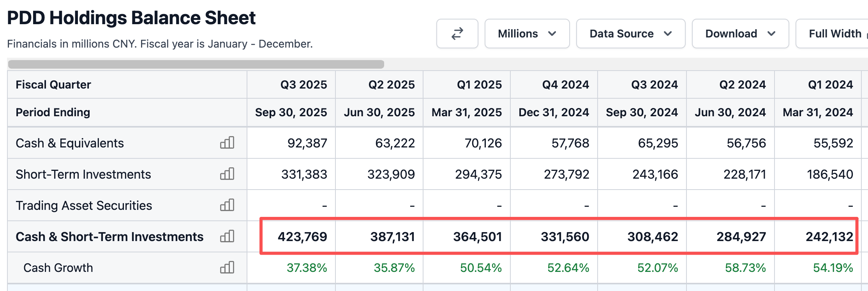Screen dimensions: 868x291
Task: Click the 423,769 cash total value
Action: point(302,237)
